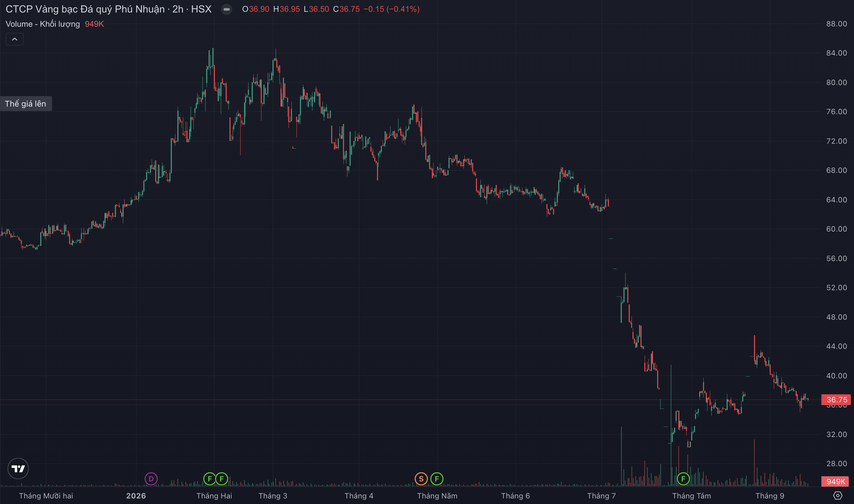Click the Tháng 9 time axis label

tap(770, 496)
